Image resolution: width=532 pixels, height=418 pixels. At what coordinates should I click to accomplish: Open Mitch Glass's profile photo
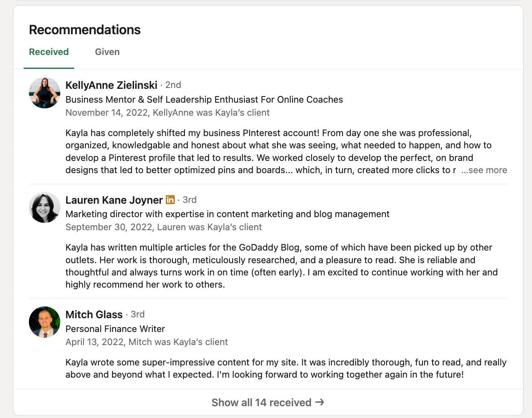45,322
